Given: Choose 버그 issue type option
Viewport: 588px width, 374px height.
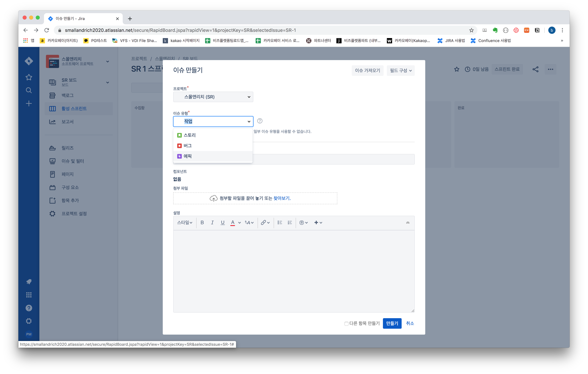Looking at the screenshot, I should 188,146.
